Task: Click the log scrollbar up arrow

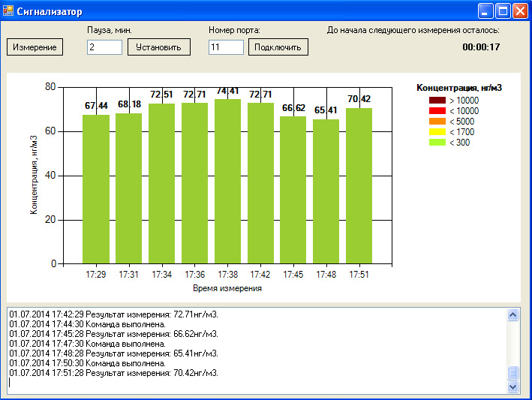Action: tap(512, 315)
